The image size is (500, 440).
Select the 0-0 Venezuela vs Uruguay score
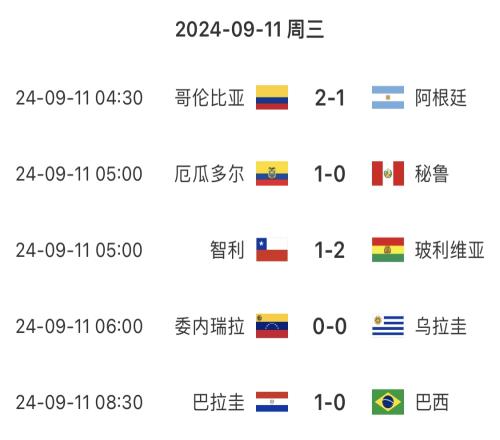[330, 326]
